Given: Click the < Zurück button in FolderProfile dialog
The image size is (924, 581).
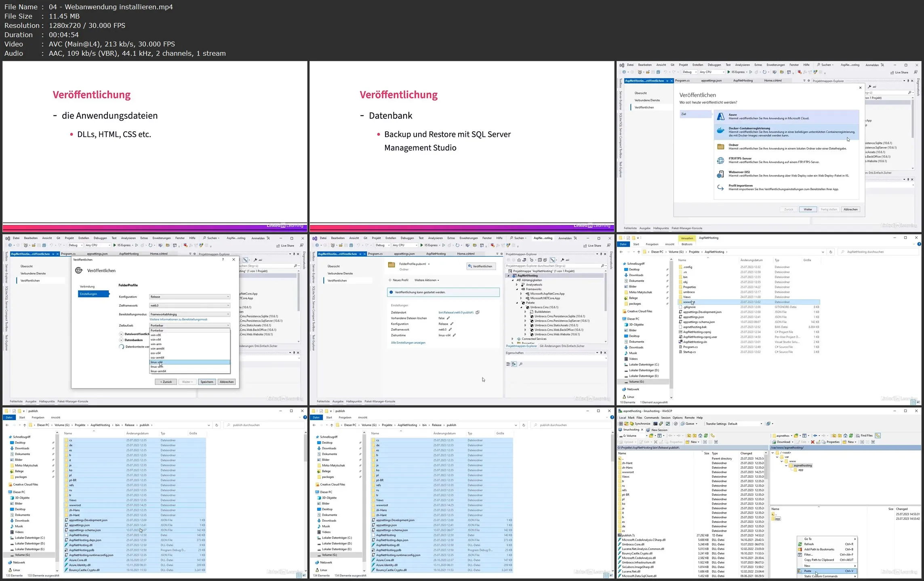Looking at the screenshot, I should [x=166, y=382].
